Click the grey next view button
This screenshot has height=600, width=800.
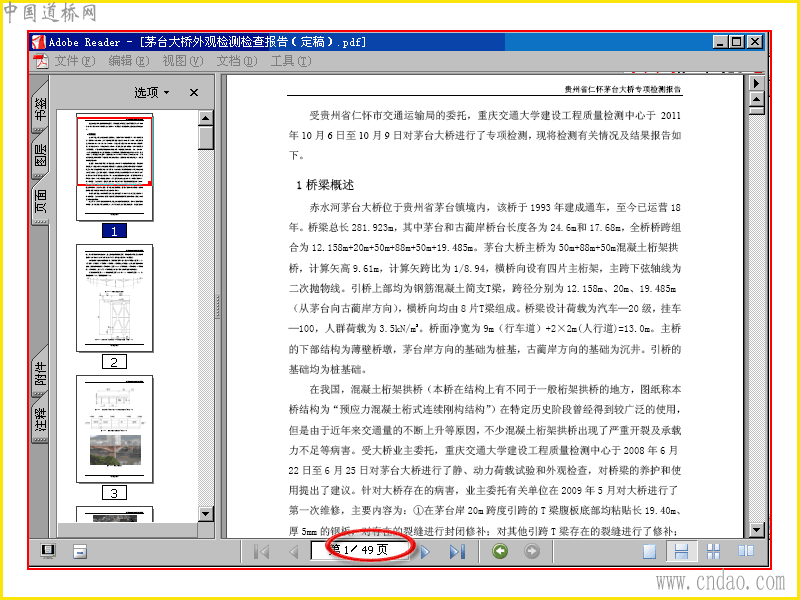[x=532, y=551]
